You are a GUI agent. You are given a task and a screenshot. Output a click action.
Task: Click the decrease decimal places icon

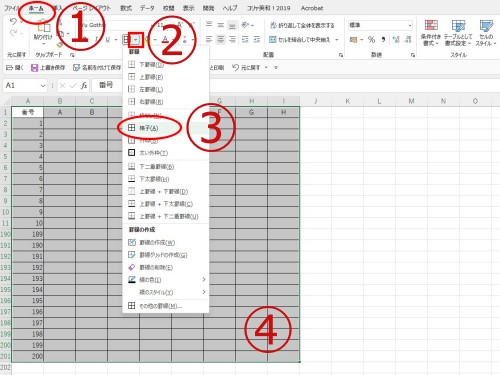click(x=408, y=40)
